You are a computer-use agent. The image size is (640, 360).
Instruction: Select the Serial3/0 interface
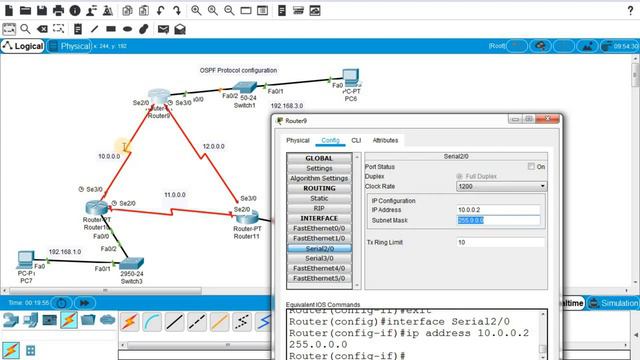(x=319, y=258)
